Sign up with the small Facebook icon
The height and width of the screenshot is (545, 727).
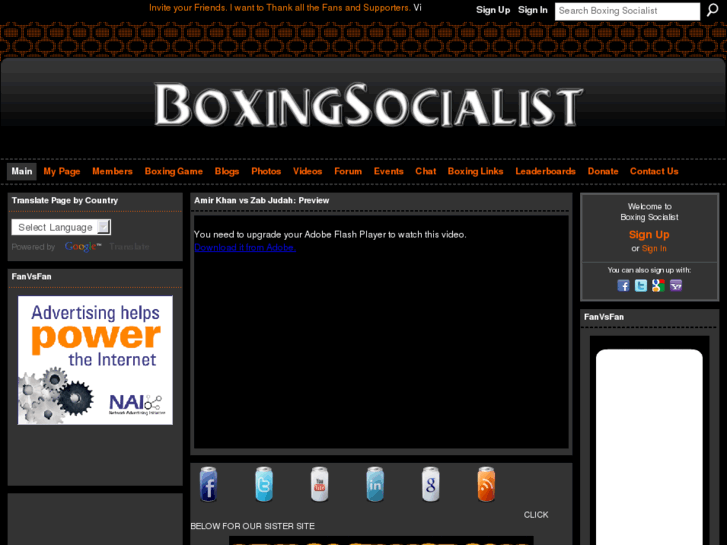point(623,285)
